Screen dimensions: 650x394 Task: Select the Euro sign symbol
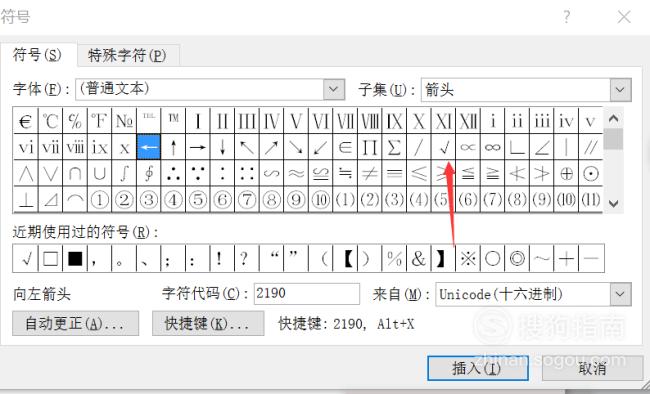(26, 121)
